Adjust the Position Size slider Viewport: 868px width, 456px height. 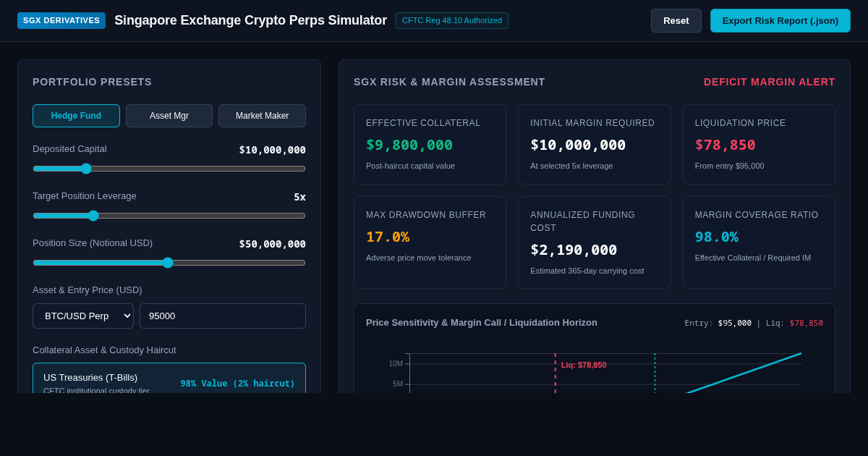click(x=169, y=263)
